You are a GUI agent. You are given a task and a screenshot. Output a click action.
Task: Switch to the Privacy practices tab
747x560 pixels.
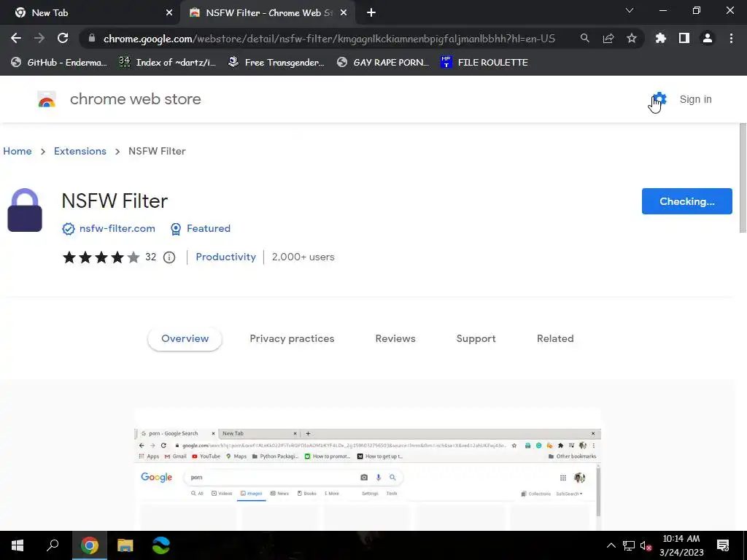pyautogui.click(x=292, y=338)
